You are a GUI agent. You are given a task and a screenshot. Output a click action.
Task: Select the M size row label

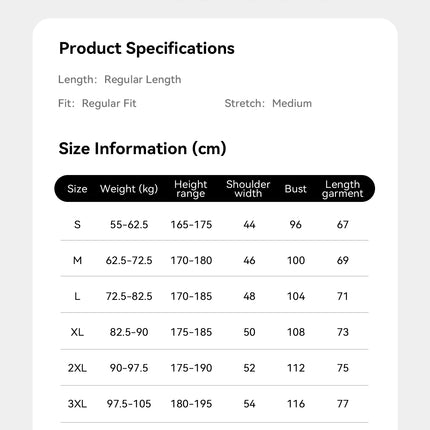click(77, 260)
